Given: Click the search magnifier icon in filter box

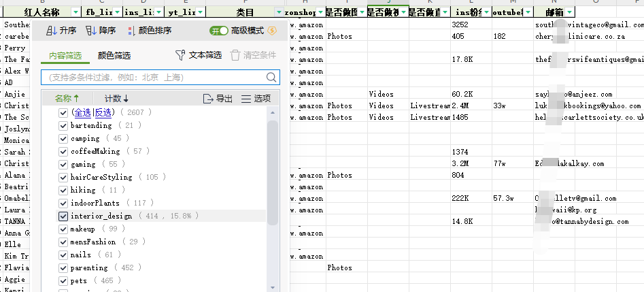Looking at the screenshot, I should coord(272,77).
